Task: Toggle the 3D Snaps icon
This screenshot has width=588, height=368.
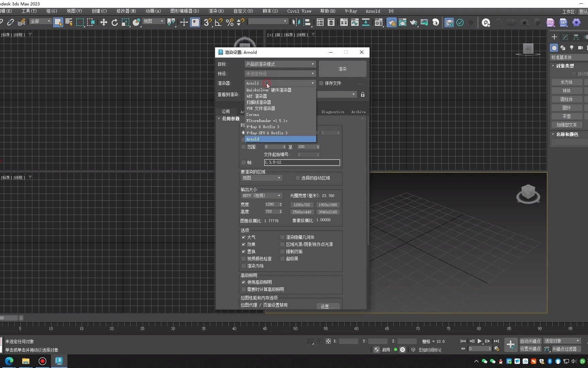Action: (x=208, y=22)
